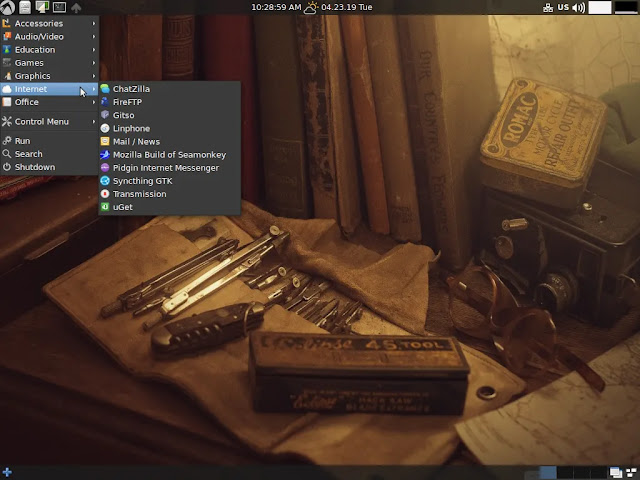640x480 pixels.
Task: Click the Seamonkey blue bird icon
Action: 105,154
